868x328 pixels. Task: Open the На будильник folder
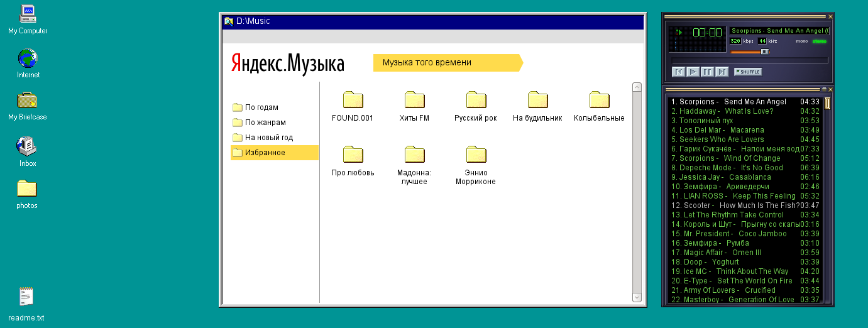tap(537, 106)
